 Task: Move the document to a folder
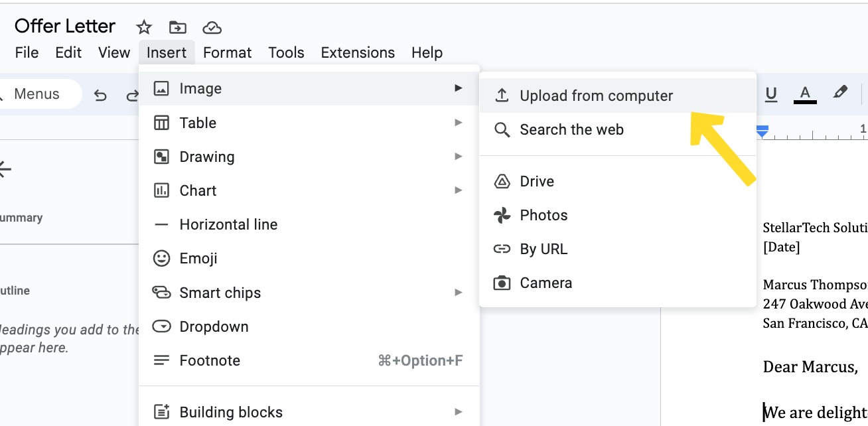(177, 27)
